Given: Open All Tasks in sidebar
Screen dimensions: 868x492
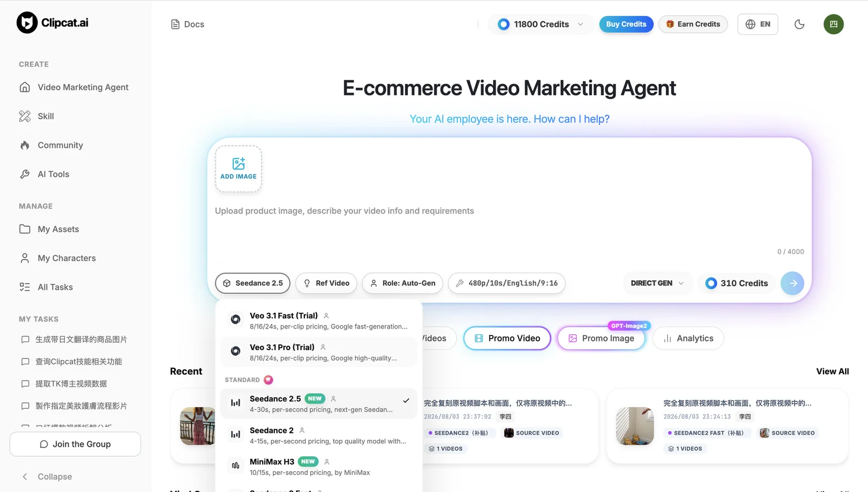Looking at the screenshot, I should (x=75, y=287).
